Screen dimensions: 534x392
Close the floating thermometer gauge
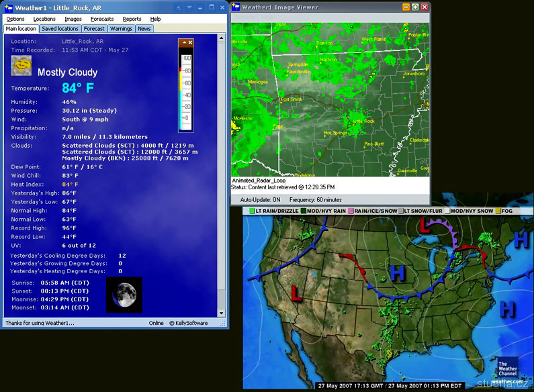pyautogui.click(x=190, y=43)
